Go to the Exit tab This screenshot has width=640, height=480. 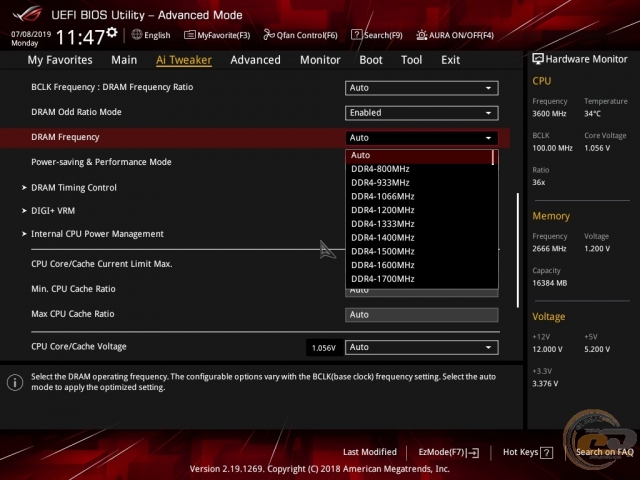click(451, 60)
